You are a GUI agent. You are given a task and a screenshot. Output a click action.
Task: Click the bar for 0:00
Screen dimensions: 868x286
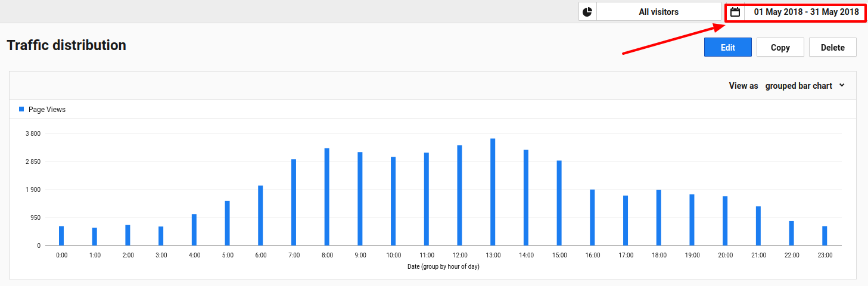pyautogui.click(x=61, y=236)
